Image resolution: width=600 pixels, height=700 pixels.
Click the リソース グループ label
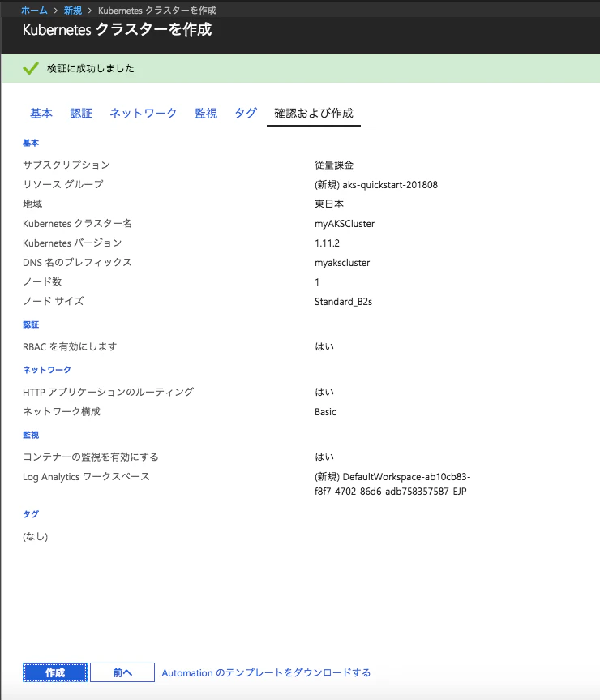point(63,184)
